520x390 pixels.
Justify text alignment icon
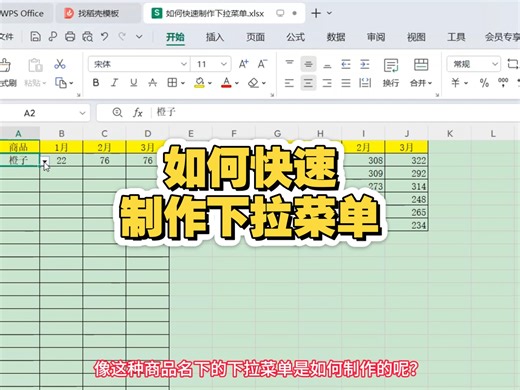[346, 83]
